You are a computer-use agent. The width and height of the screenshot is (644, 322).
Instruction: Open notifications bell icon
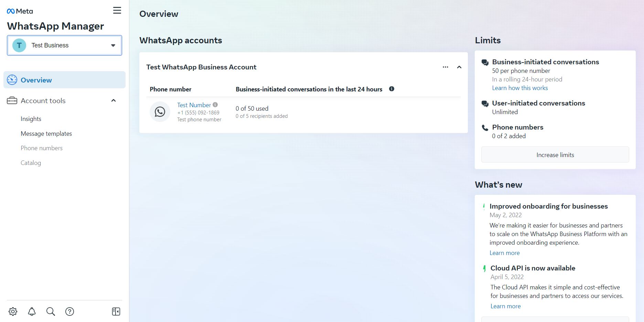32,311
